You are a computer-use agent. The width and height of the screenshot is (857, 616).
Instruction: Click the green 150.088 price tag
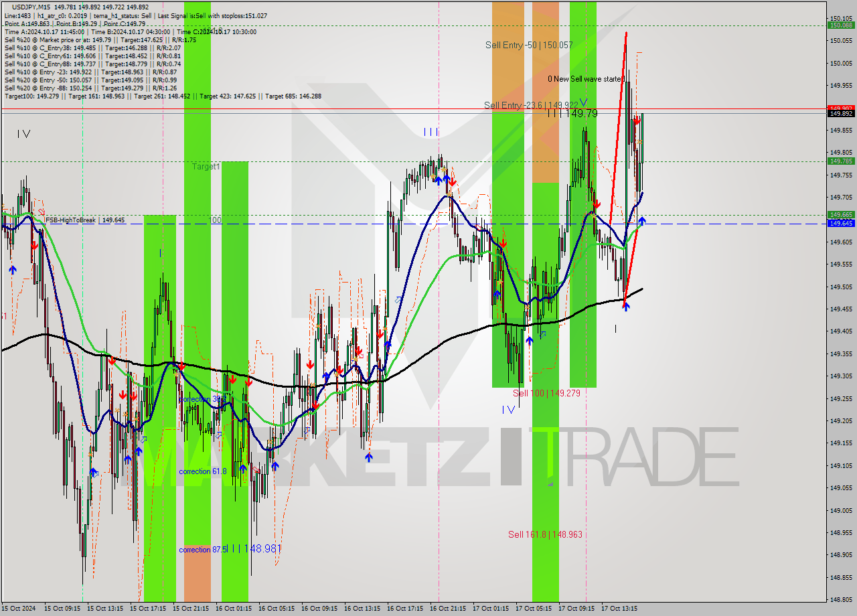pos(841,25)
